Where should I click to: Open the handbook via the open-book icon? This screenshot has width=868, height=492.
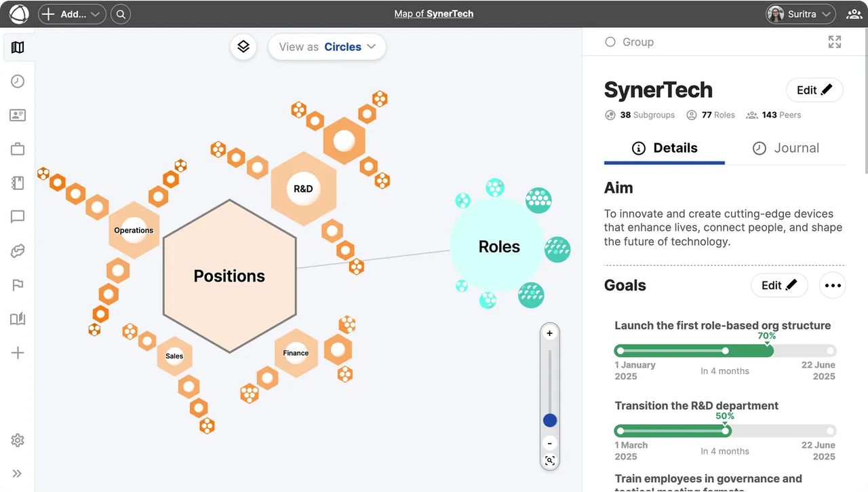[18, 318]
